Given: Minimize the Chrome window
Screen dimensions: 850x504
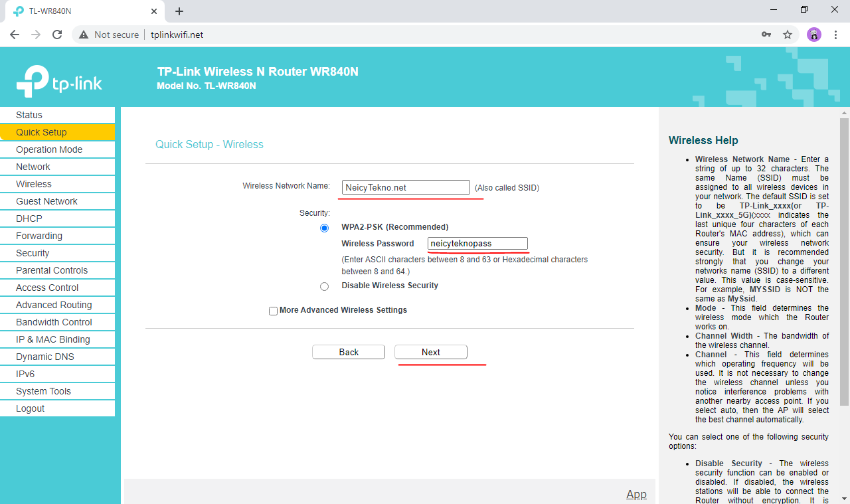Looking at the screenshot, I should pos(774,10).
